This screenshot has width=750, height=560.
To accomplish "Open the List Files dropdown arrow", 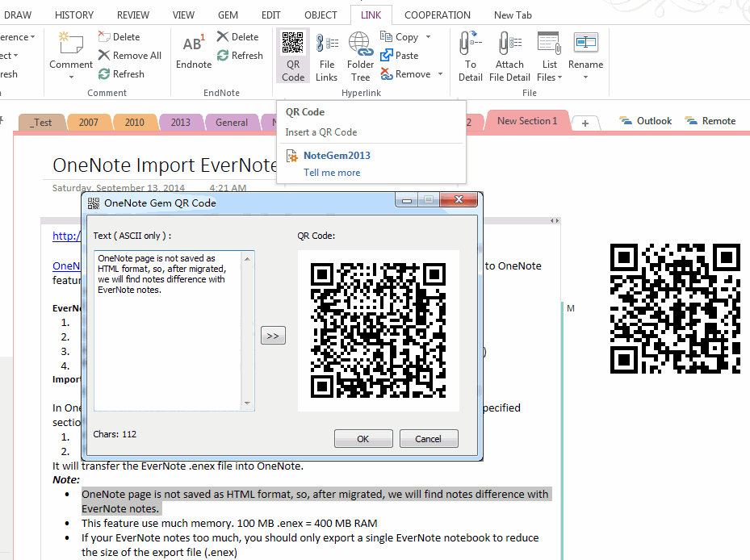I will click(x=560, y=77).
